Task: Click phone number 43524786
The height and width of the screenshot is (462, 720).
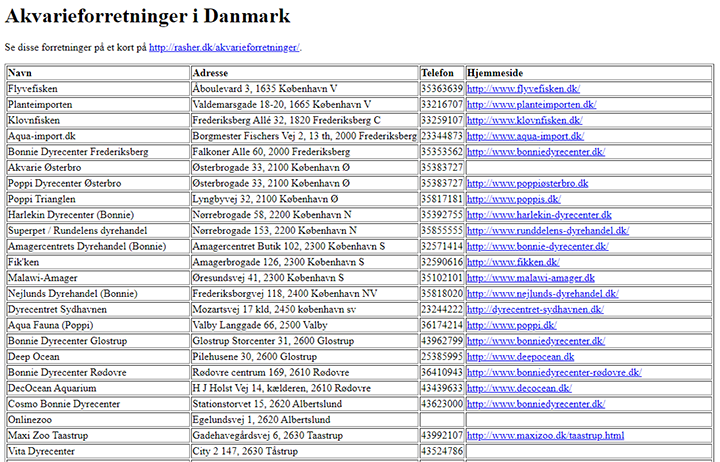Action: tap(442, 451)
